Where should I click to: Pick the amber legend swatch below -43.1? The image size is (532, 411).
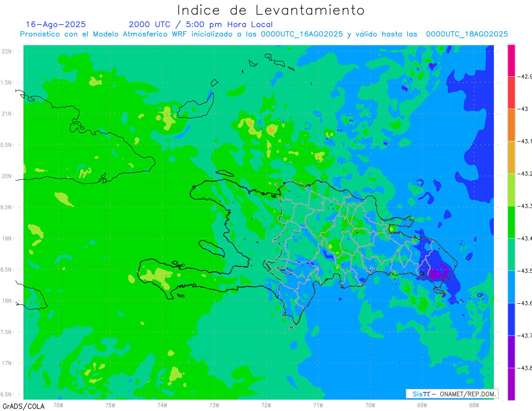point(511,157)
